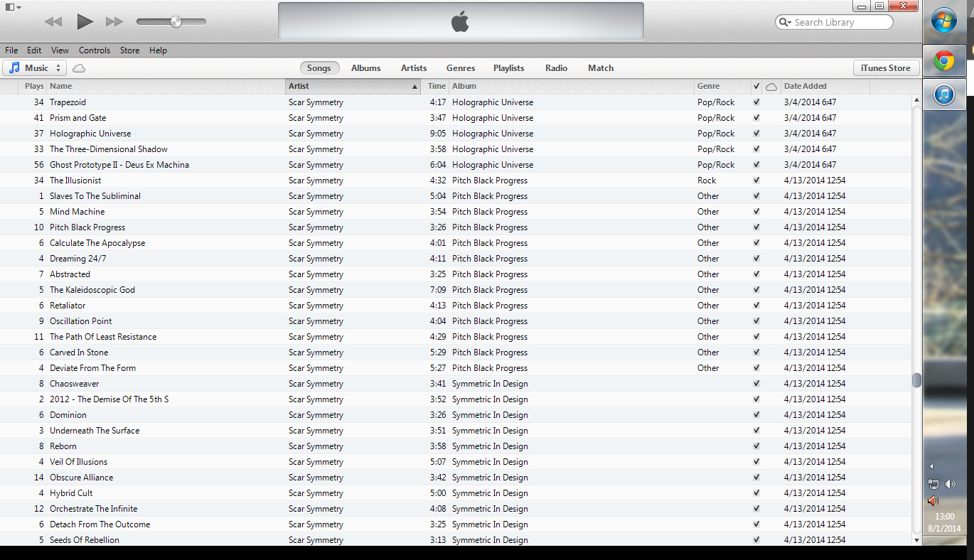
Task: Open Google Chrome from the taskbar
Action: coord(944,61)
